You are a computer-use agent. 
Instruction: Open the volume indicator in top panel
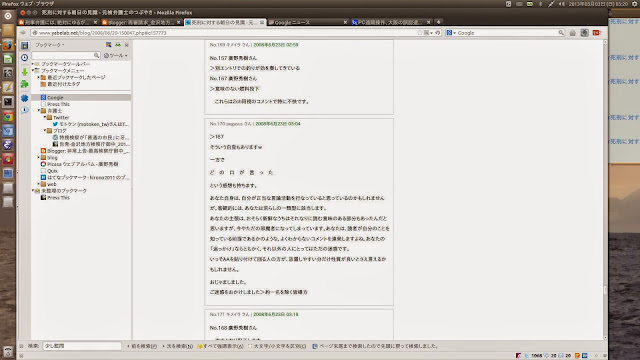coord(562,4)
